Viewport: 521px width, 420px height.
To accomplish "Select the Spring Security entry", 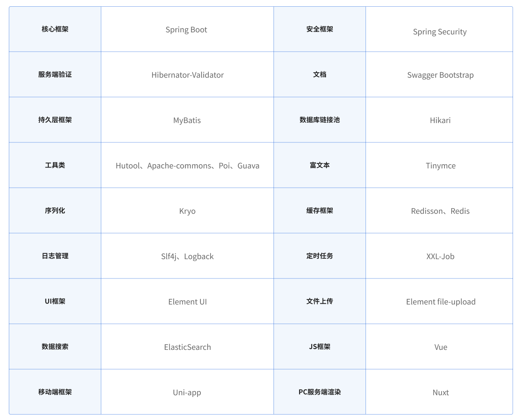I will (x=440, y=31).
